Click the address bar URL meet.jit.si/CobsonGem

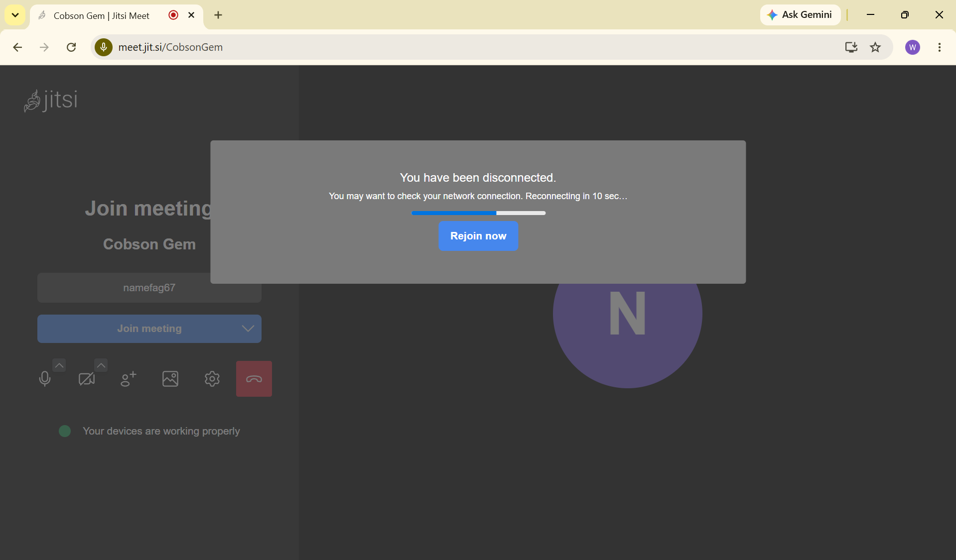pos(170,47)
